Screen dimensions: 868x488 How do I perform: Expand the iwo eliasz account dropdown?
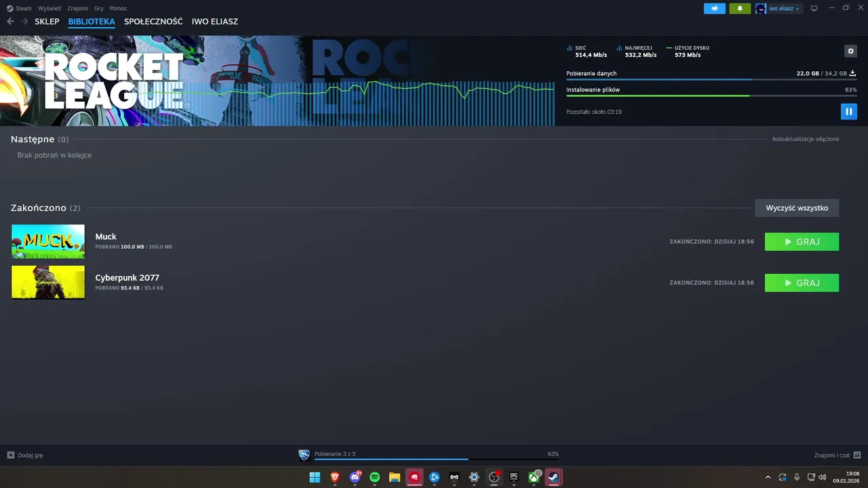click(778, 8)
